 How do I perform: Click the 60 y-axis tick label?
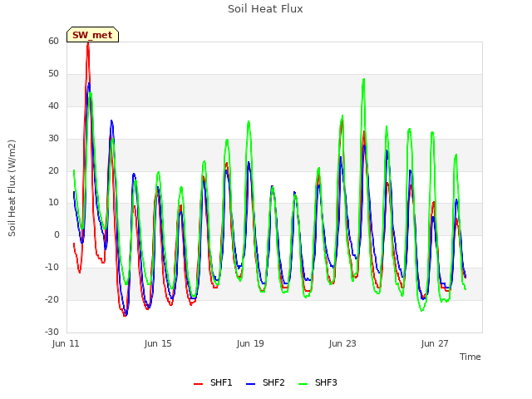point(53,41)
